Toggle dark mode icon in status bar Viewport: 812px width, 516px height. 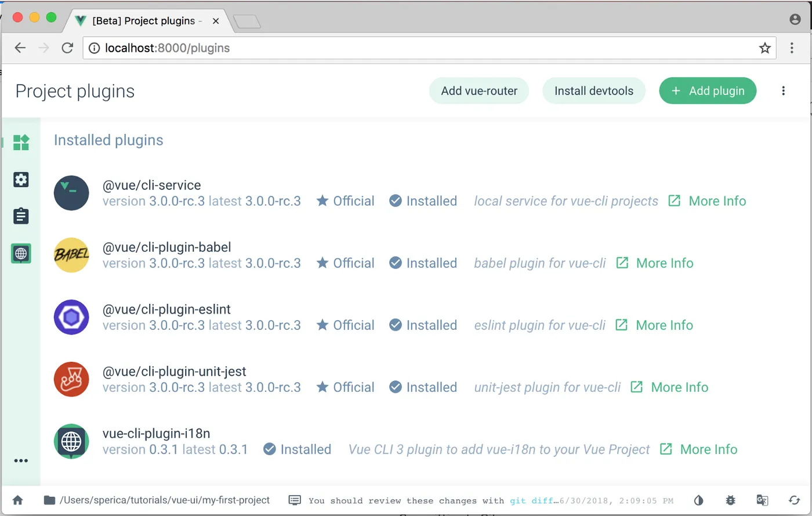(699, 500)
